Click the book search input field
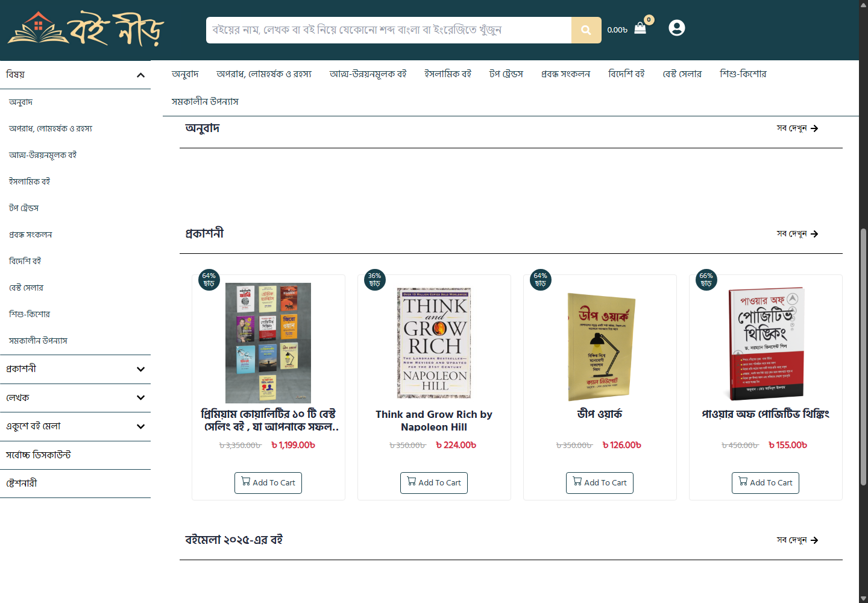 pyautogui.click(x=389, y=30)
